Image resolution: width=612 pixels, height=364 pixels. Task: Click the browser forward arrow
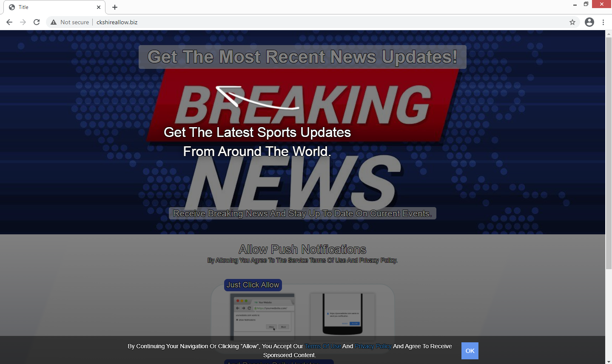point(23,22)
